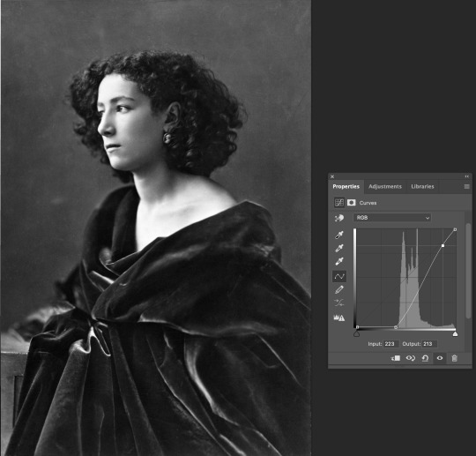Select the layer mask icon beside Curves

click(351, 202)
